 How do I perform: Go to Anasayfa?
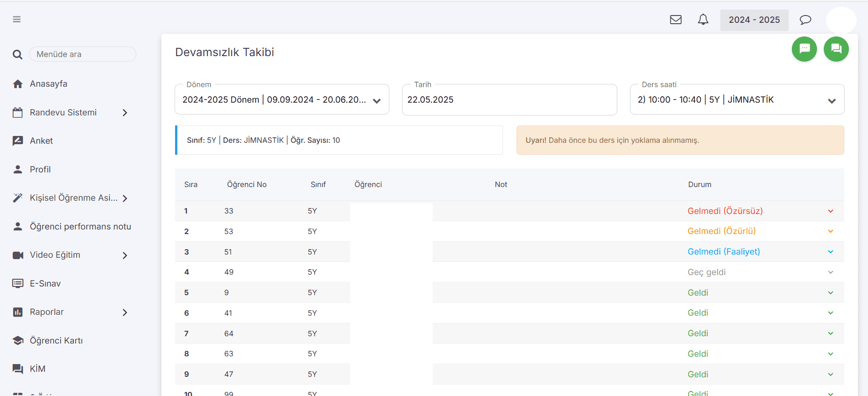point(48,84)
